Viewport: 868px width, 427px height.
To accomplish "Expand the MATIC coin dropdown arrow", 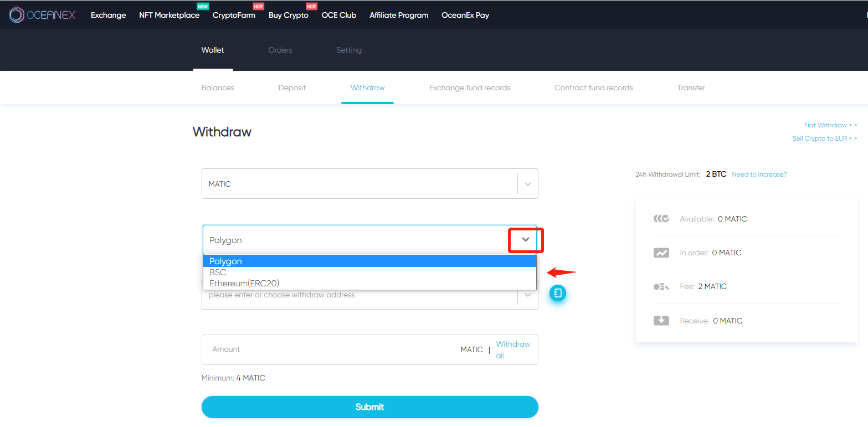I will (x=528, y=184).
